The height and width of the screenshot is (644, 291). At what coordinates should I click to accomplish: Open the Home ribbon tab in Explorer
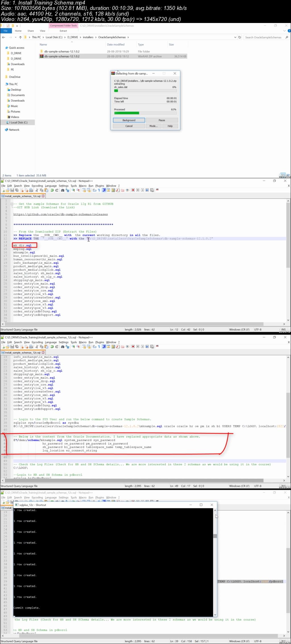[18, 31]
